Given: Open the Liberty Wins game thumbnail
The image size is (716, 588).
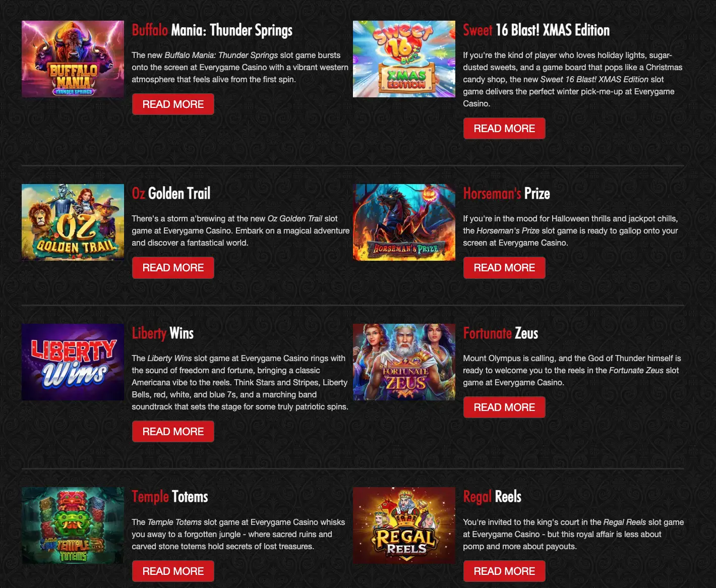Looking at the screenshot, I should coord(73,362).
